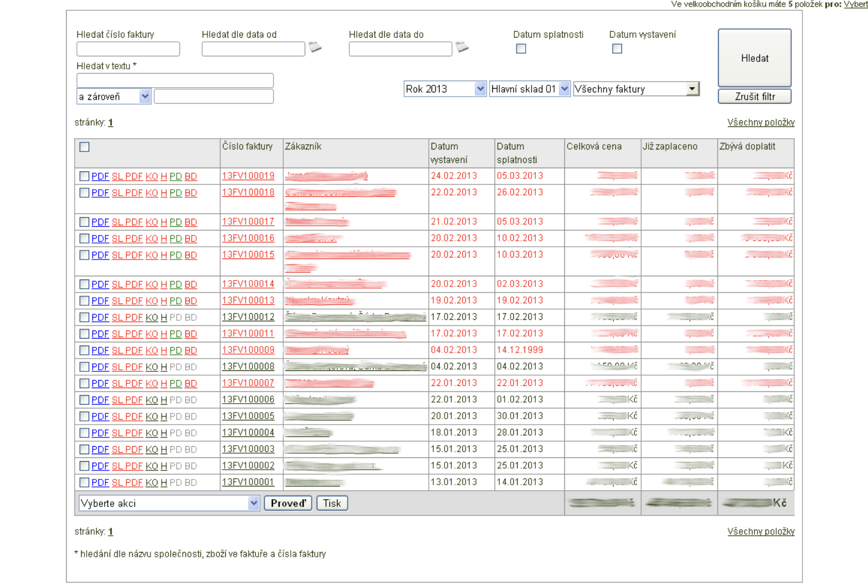The image size is (868, 588).
Task: Click the Zrušit filtr button
Action: (755, 97)
